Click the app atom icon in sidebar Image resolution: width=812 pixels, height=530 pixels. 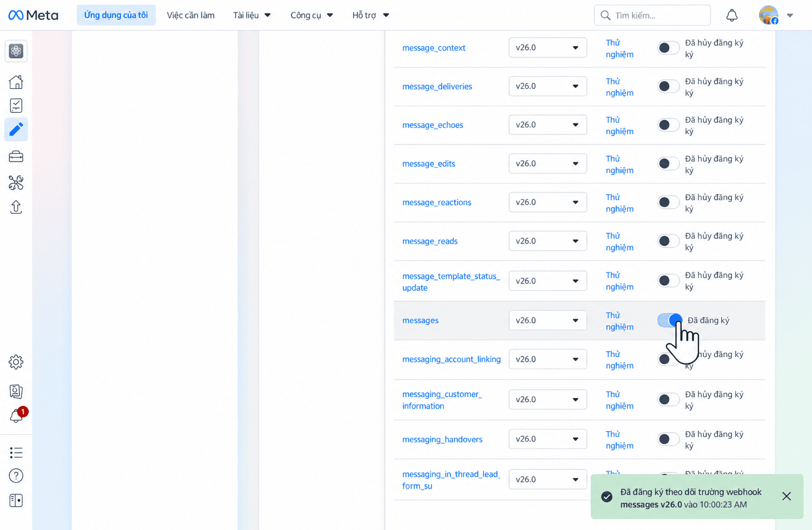coord(16,51)
